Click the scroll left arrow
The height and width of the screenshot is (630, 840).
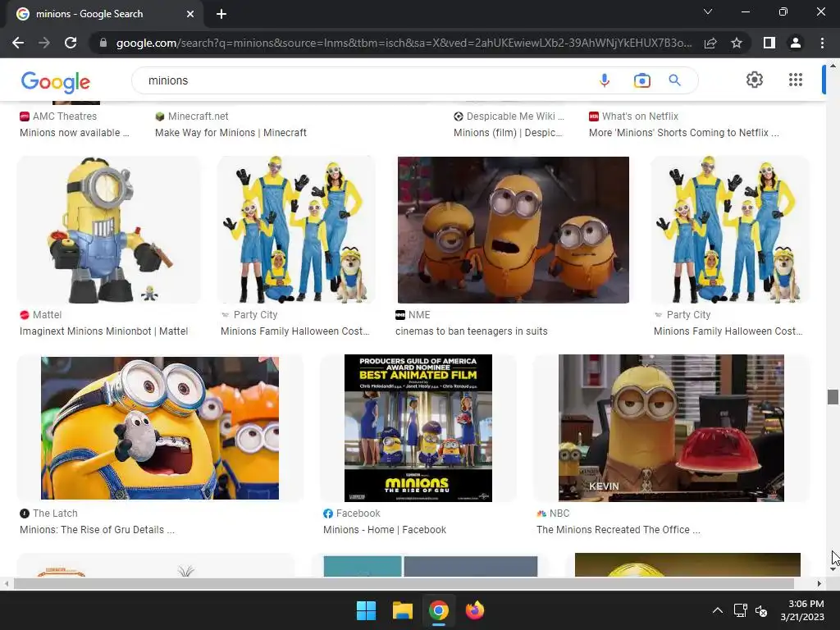point(7,583)
